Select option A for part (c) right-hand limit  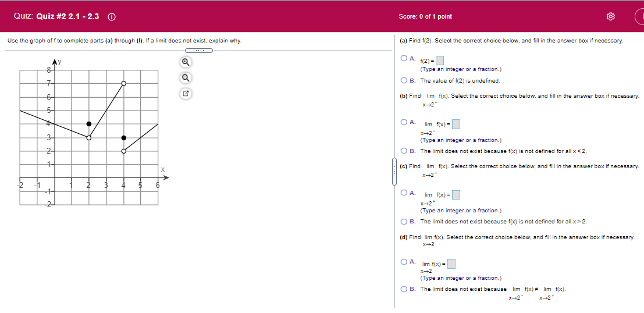click(x=404, y=193)
